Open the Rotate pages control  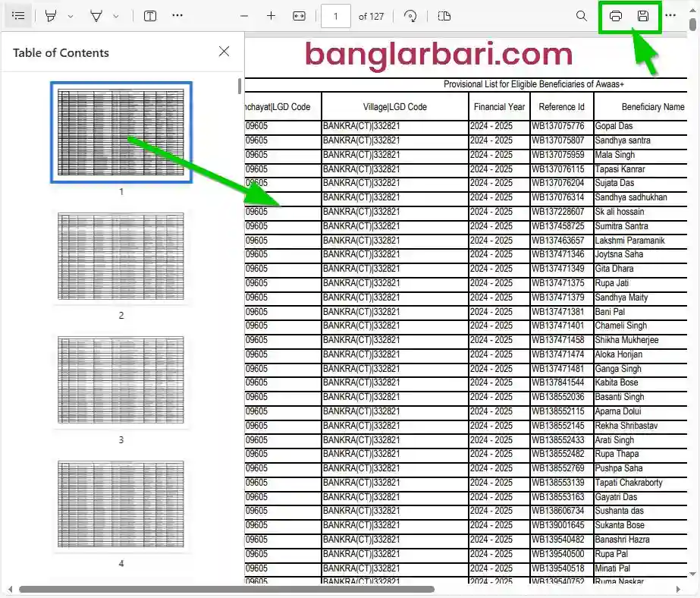pyautogui.click(x=410, y=15)
